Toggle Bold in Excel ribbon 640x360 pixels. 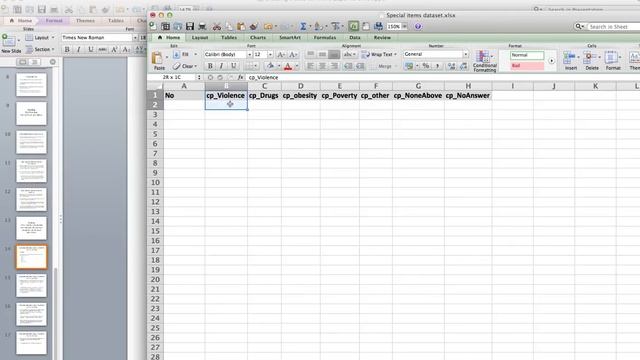210,66
